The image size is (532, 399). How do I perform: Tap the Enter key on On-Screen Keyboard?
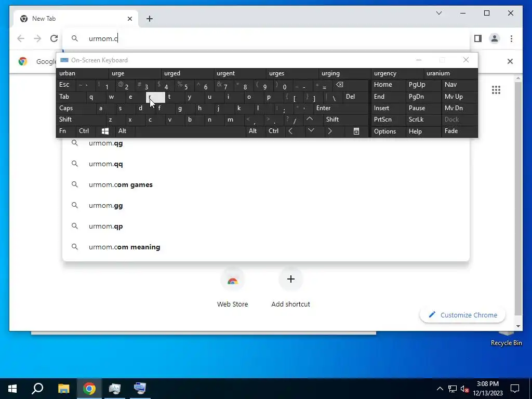[x=341, y=108]
